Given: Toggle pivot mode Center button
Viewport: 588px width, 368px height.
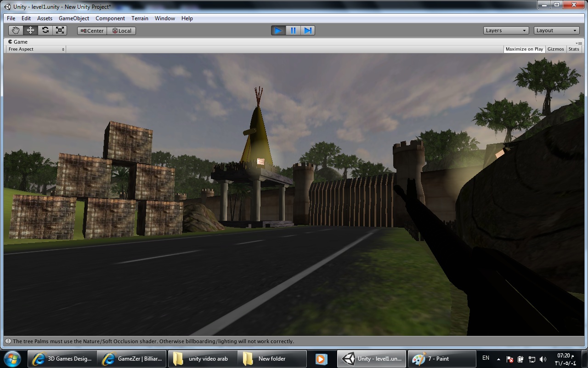Looking at the screenshot, I should [x=92, y=31].
